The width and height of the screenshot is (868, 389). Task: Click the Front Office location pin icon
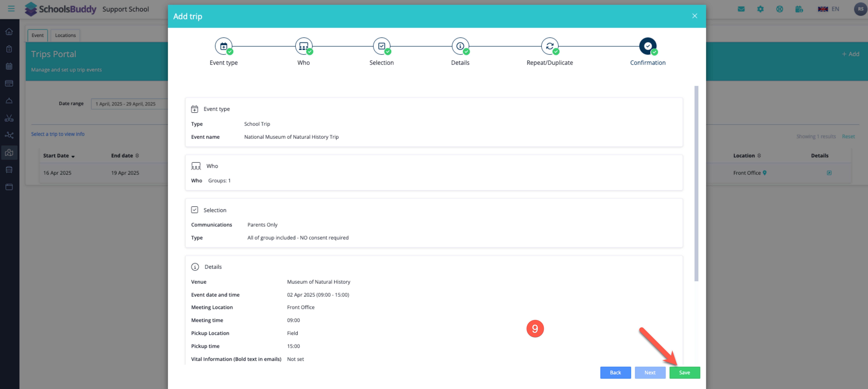765,173
